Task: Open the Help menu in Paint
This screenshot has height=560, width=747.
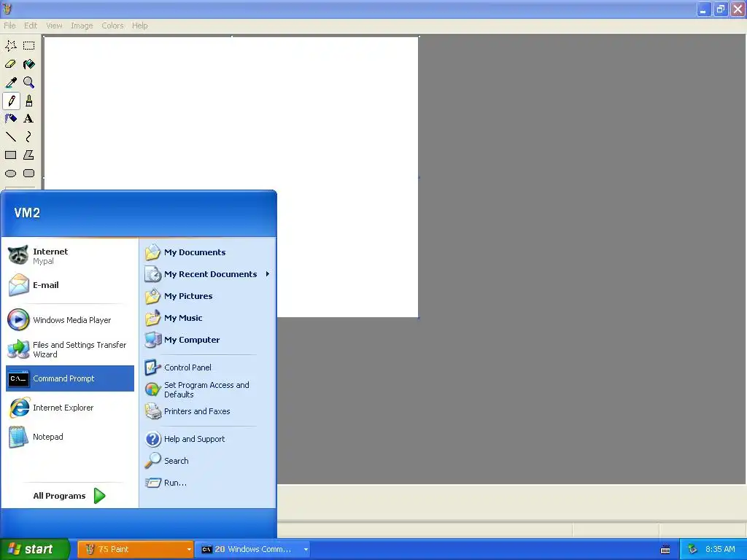Action: tap(139, 26)
